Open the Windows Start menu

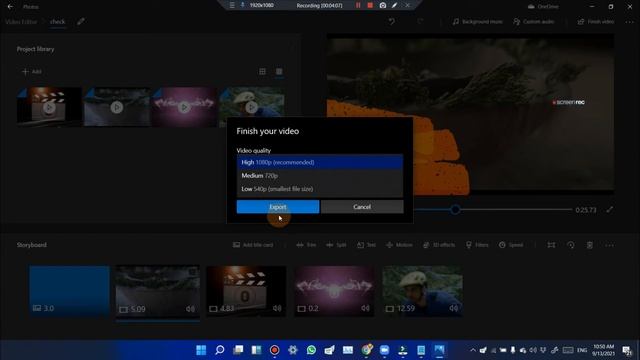coord(201,350)
